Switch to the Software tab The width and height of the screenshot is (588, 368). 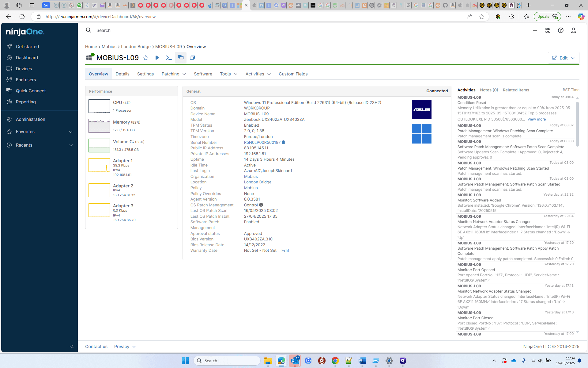click(203, 74)
